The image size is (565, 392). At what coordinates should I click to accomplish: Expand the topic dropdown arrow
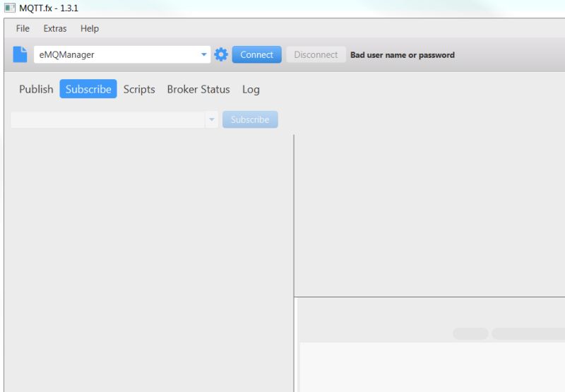[212, 119]
